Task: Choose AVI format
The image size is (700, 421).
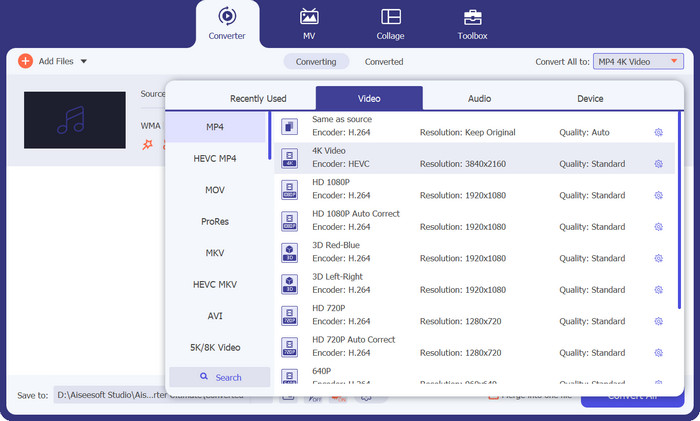Action: pos(215,316)
